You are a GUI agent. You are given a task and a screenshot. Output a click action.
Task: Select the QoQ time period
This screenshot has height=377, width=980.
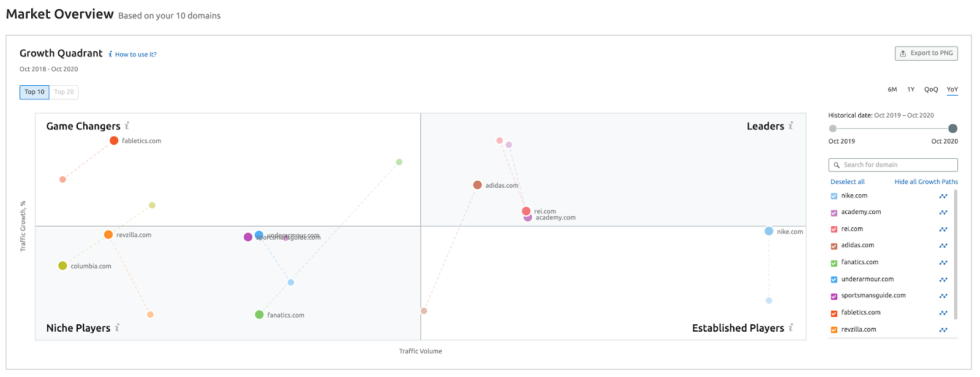pyautogui.click(x=931, y=89)
